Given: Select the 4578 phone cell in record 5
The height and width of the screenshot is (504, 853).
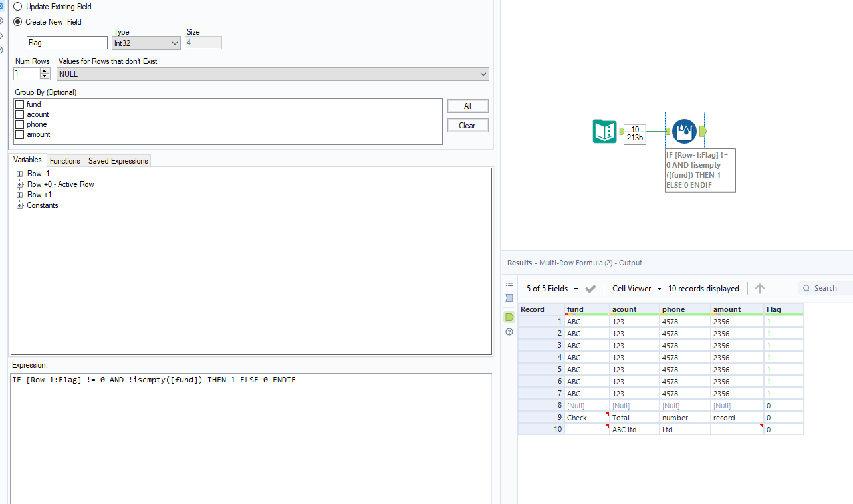Looking at the screenshot, I should pyautogui.click(x=685, y=370).
